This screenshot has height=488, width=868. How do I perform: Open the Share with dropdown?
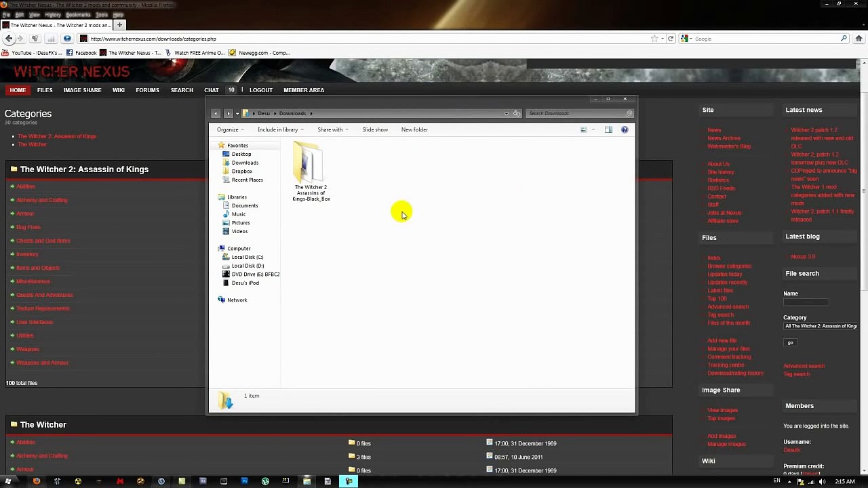click(333, 129)
